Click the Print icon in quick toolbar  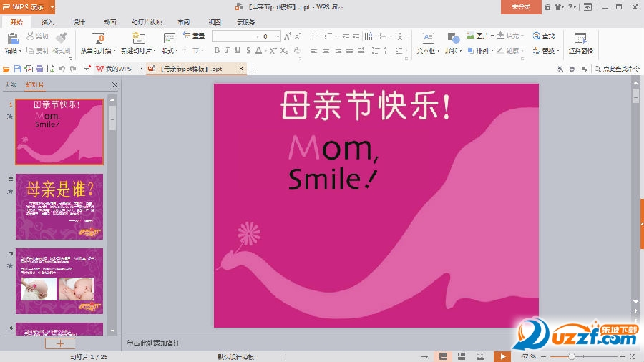click(x=39, y=69)
